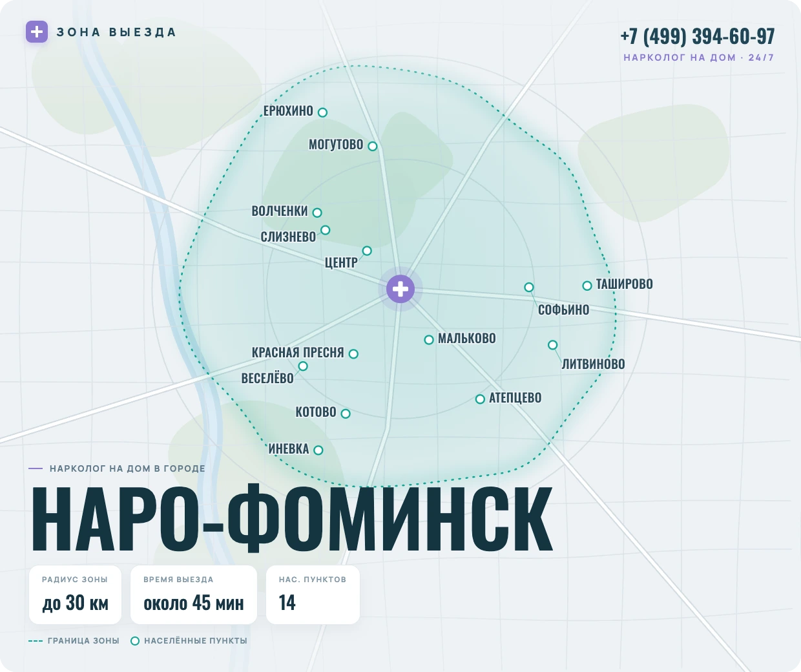Click the АТЕПЦЕВО label text

coord(515,398)
